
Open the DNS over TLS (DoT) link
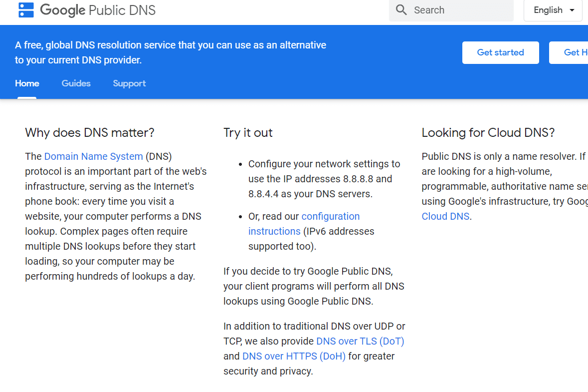(360, 341)
